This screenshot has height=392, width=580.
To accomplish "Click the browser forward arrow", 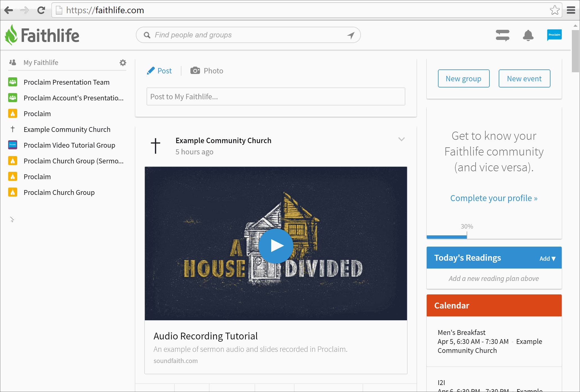I will (x=25, y=10).
